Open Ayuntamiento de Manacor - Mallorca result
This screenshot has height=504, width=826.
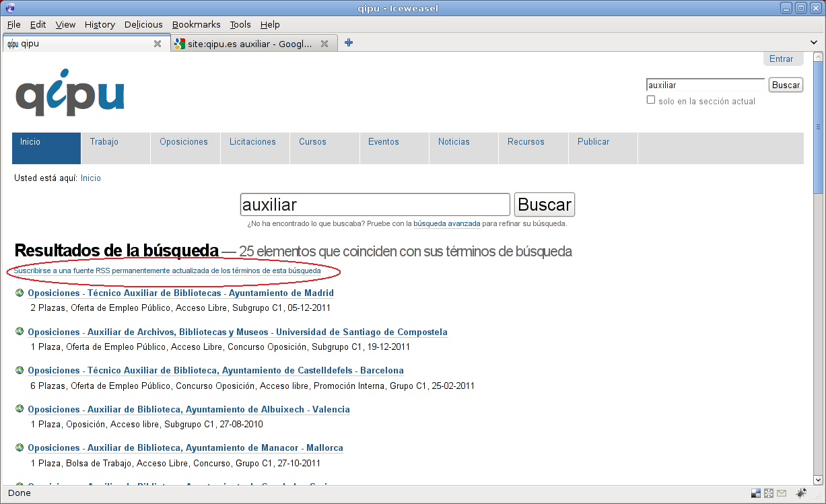(x=185, y=447)
